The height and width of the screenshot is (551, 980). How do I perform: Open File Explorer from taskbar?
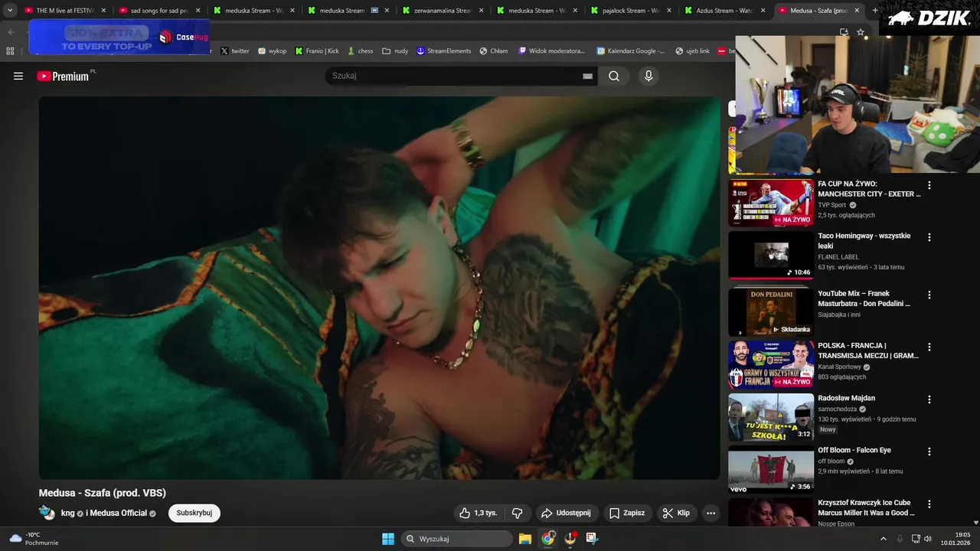(x=525, y=539)
